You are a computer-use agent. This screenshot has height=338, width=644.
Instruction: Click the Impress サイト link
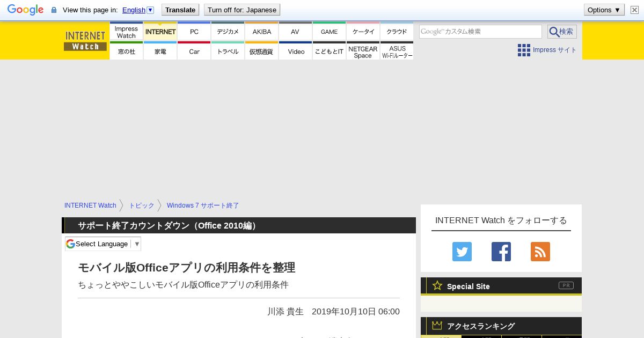(554, 50)
